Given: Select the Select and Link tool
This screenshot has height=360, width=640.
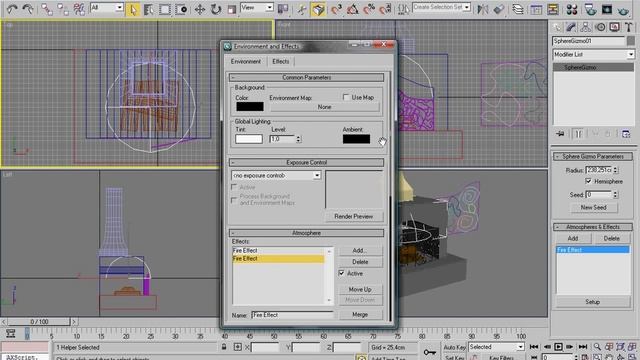Looking at the screenshot, I should [47, 9].
